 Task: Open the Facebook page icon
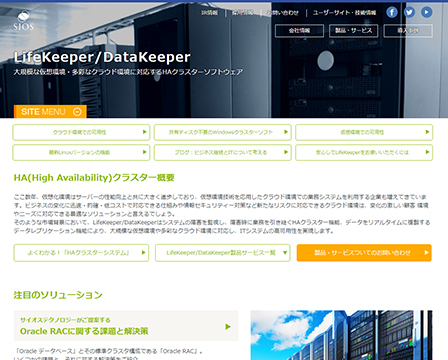392,13
